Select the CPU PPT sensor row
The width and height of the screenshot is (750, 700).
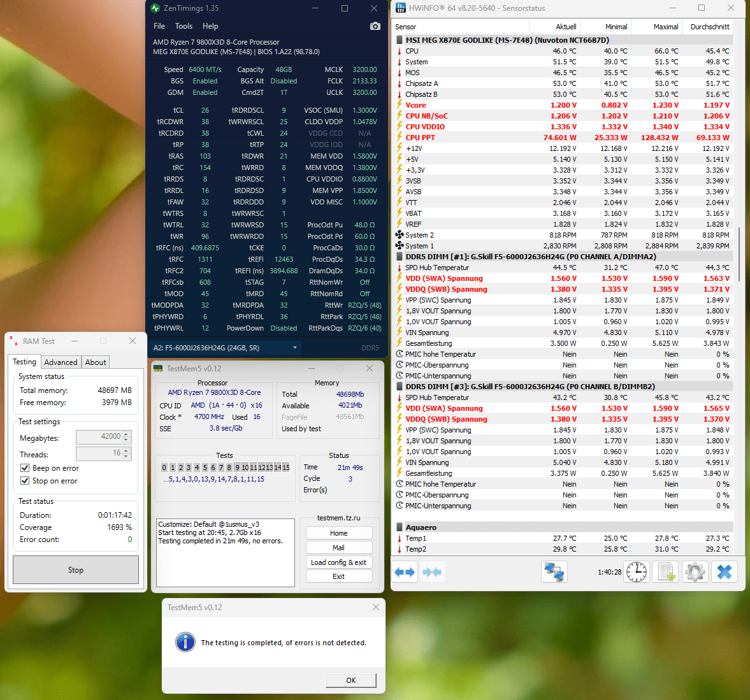click(563, 138)
